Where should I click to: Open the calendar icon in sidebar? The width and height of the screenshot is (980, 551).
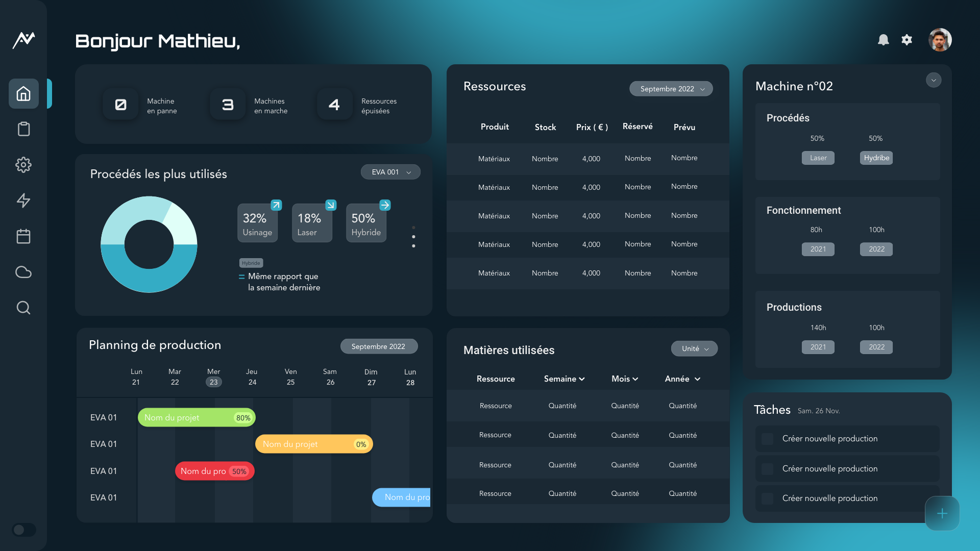click(23, 236)
